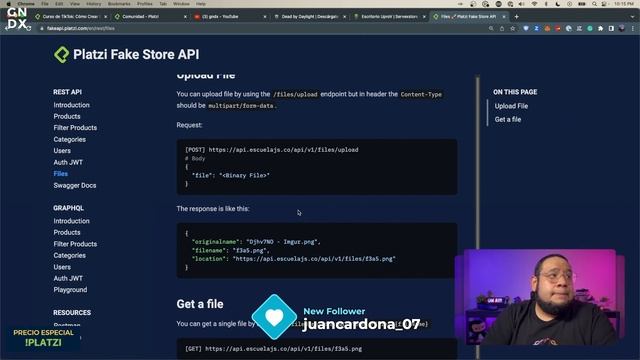640x360 pixels.
Task: Open the Bookmarks menu
Action: click(x=119, y=4)
